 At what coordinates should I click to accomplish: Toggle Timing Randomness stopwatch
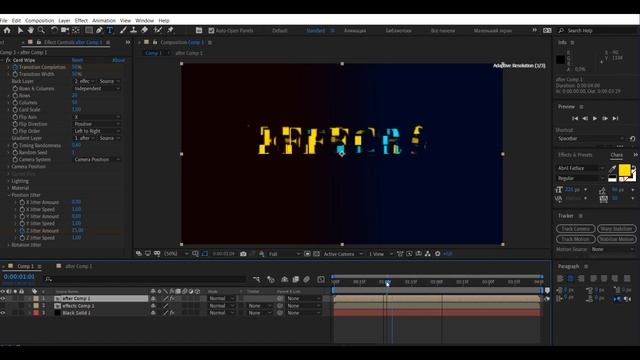[15, 145]
